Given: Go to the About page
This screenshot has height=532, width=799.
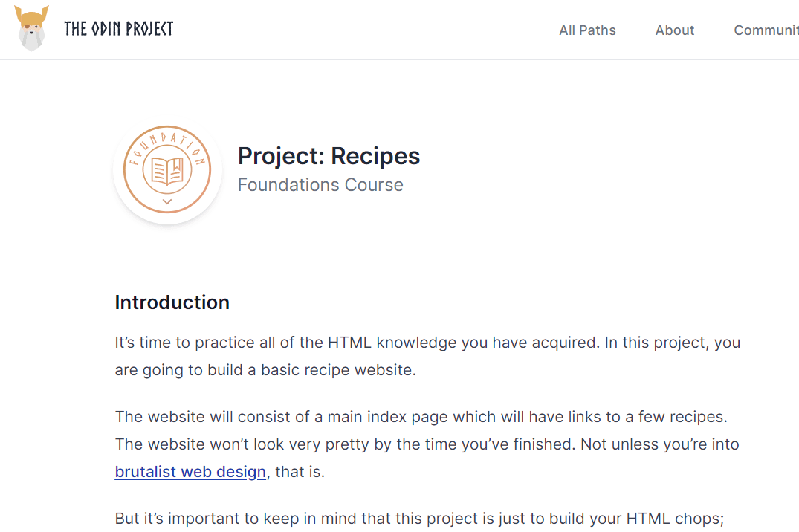Looking at the screenshot, I should point(675,30).
